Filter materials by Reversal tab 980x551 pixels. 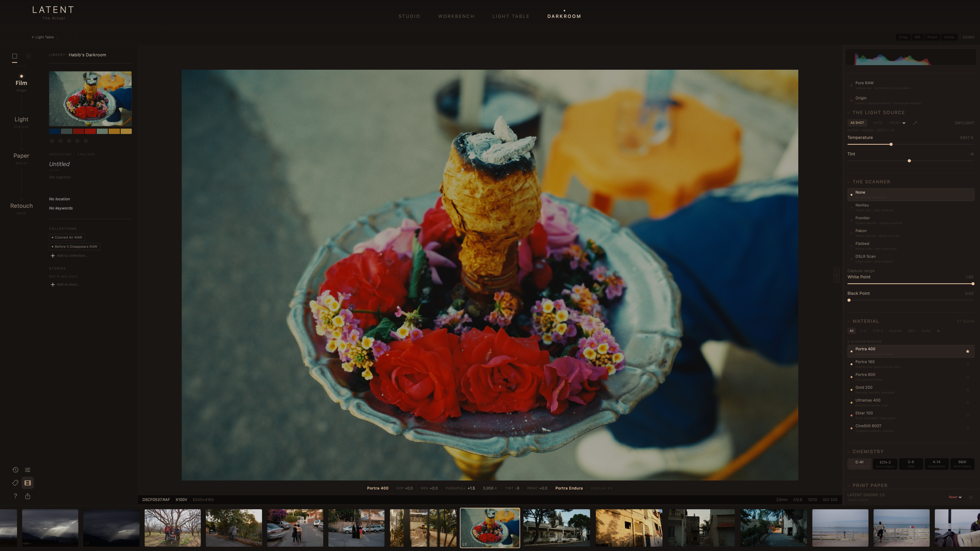tap(895, 331)
